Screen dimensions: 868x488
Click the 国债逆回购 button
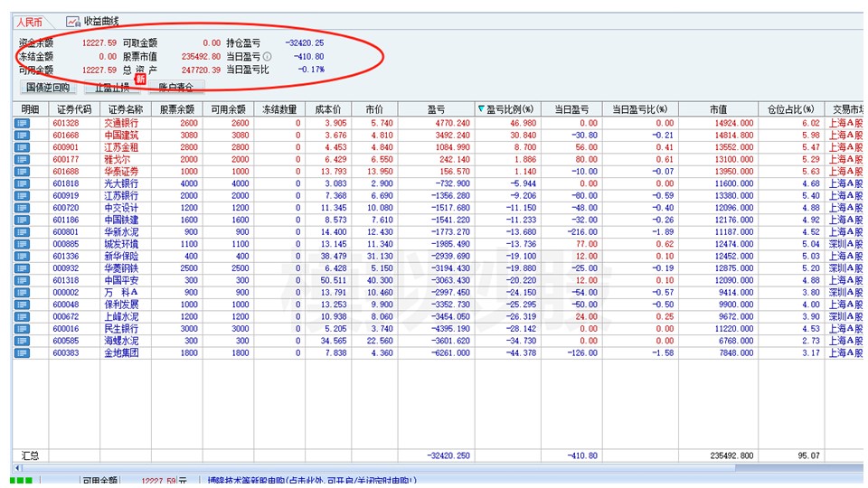coord(48,88)
